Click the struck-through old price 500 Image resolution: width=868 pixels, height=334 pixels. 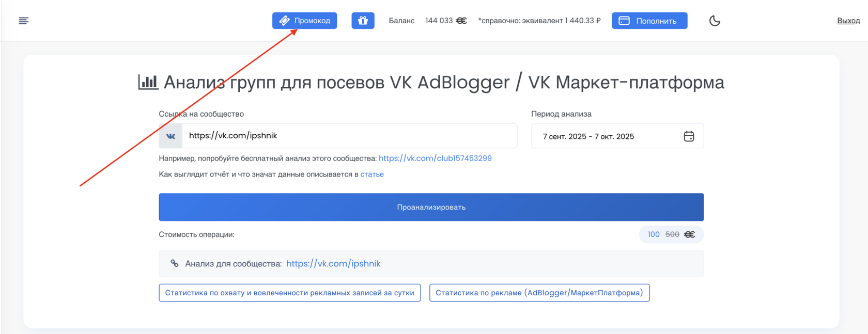click(x=672, y=234)
